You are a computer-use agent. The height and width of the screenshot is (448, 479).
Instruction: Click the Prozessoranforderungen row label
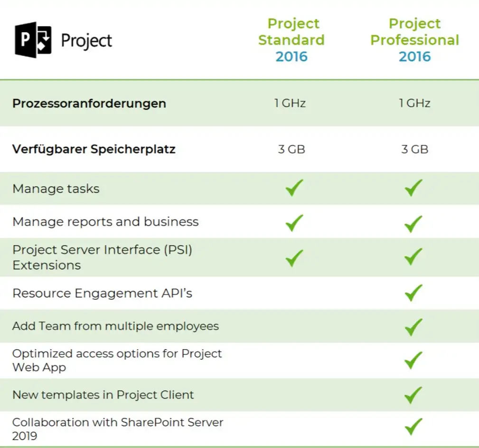[89, 104]
